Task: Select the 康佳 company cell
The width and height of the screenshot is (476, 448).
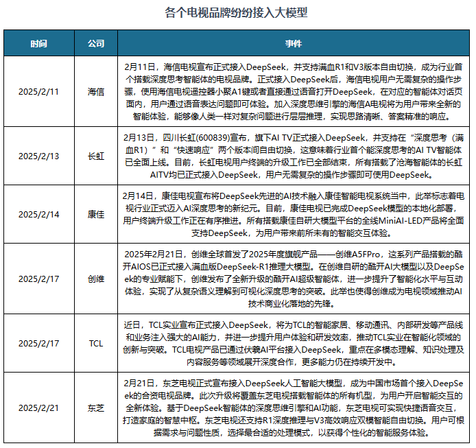Action: [x=97, y=213]
